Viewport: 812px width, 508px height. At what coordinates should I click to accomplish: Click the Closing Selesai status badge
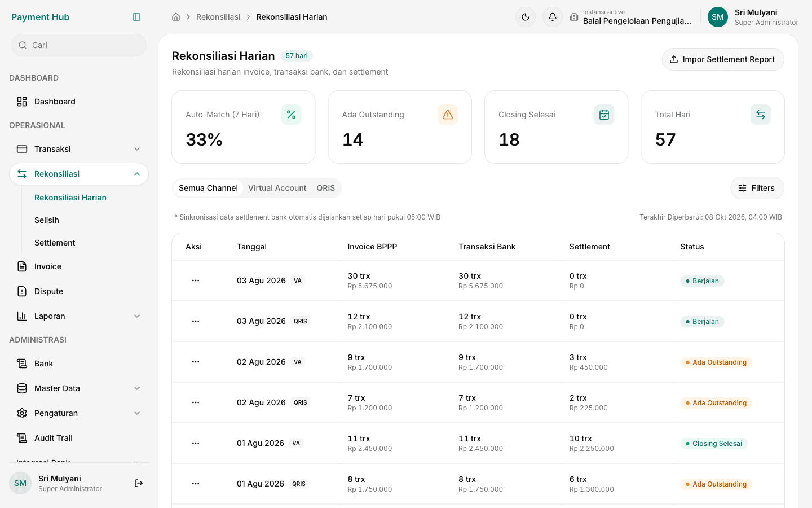pyautogui.click(x=714, y=444)
